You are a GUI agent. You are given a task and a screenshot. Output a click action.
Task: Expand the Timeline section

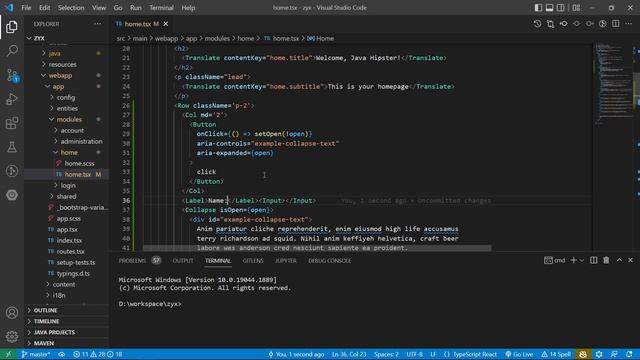point(46,322)
